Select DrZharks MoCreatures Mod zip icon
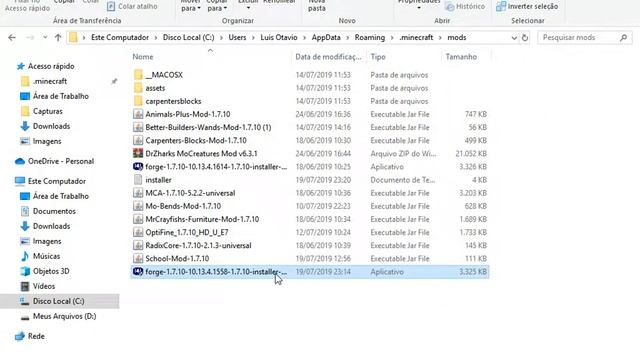The image size is (640, 360). (138, 153)
